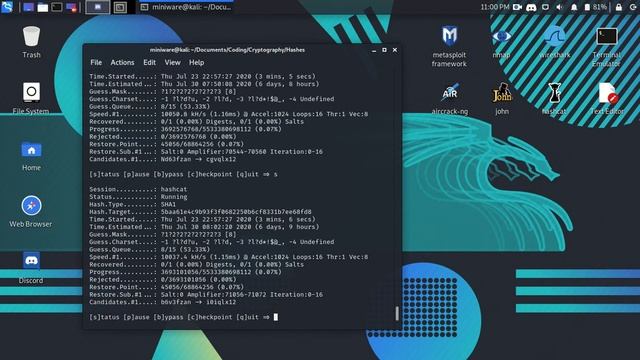Select the Home folder desktop icon
Viewport: 640px width, 360px height.
pyautogui.click(x=31, y=156)
